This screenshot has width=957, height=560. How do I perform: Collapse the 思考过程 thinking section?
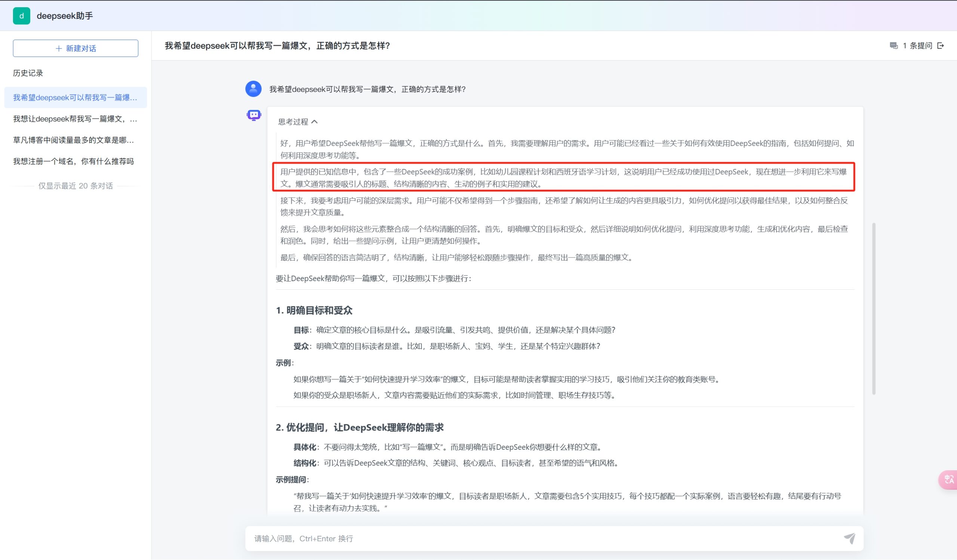coord(298,122)
